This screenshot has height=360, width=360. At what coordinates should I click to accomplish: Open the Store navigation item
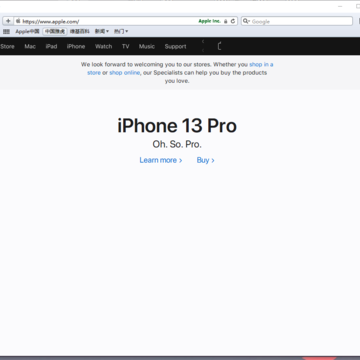7,46
